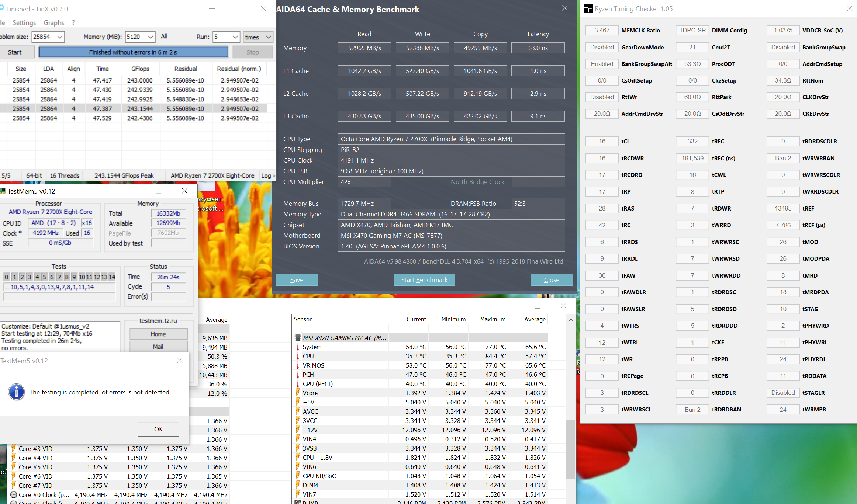Click the MSI X470 motherboard sensor group icon
Viewport: 857px width, 504px height.
298,338
